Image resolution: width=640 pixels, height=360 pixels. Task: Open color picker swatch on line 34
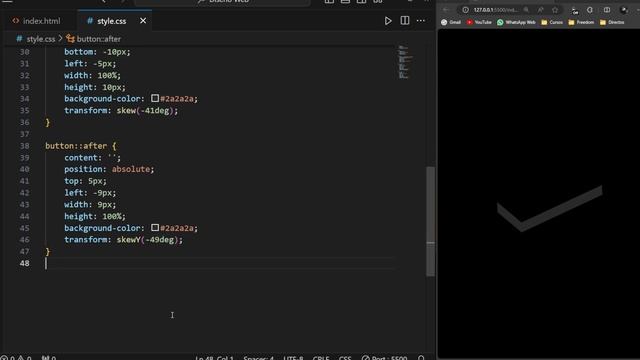(155, 98)
